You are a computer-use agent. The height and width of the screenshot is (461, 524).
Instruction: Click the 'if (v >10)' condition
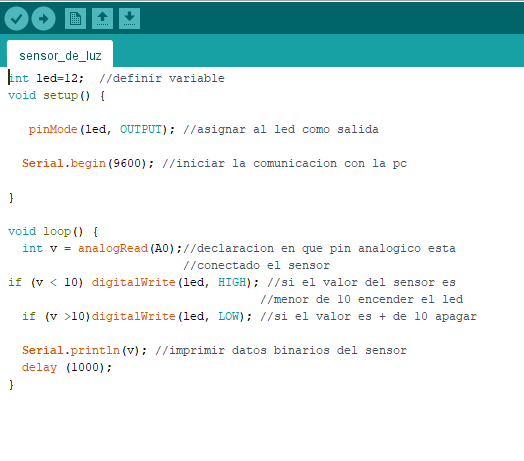coord(56,317)
